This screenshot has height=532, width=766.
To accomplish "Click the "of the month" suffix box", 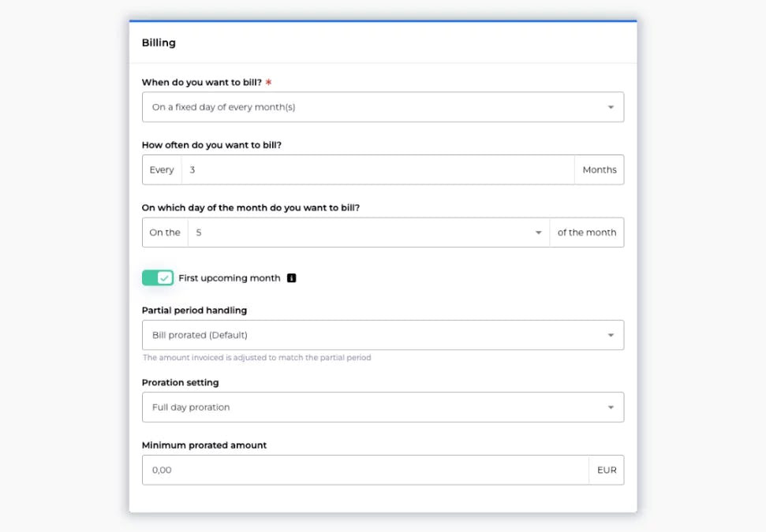I will point(587,233).
